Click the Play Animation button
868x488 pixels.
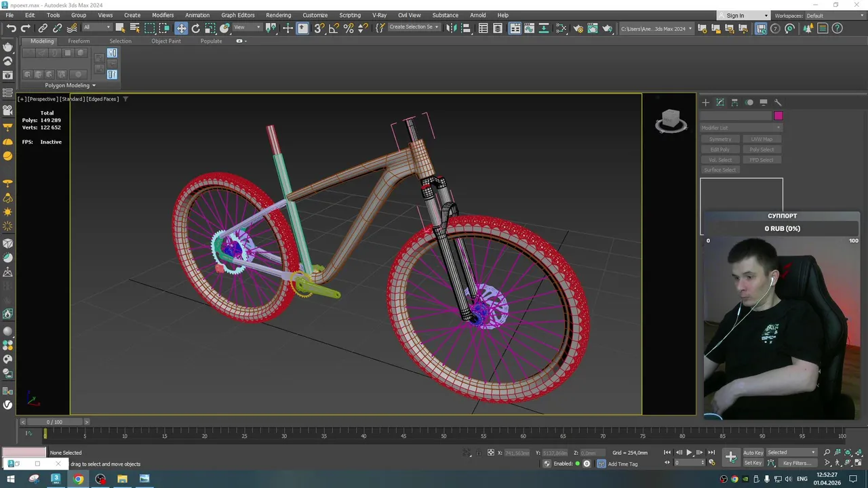tap(689, 452)
